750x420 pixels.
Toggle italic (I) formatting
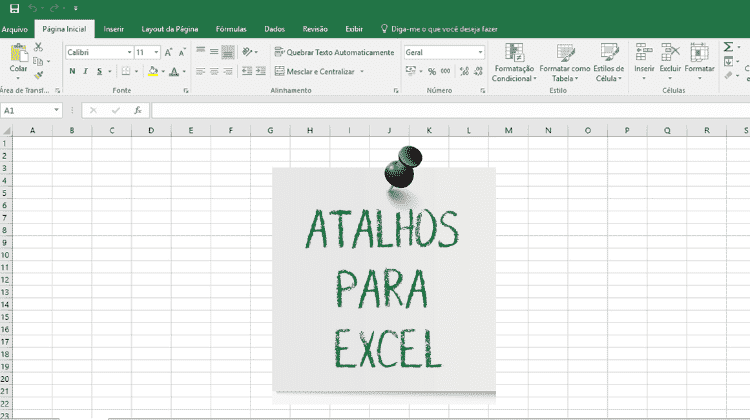pyautogui.click(x=86, y=72)
